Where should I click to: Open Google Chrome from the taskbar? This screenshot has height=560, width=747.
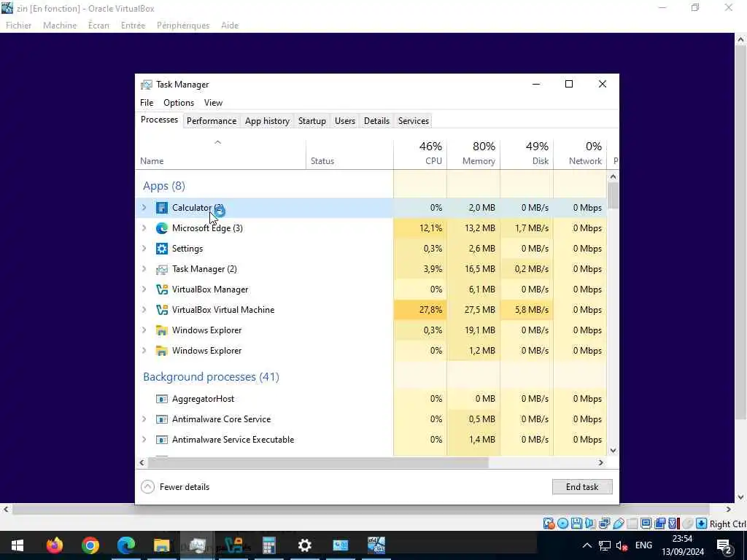point(90,545)
